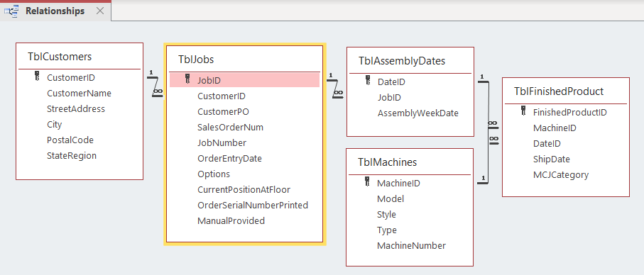The height and width of the screenshot is (275, 644).
Task: Click the primary key icon beside JobID in TblJobs
Action: coord(187,79)
